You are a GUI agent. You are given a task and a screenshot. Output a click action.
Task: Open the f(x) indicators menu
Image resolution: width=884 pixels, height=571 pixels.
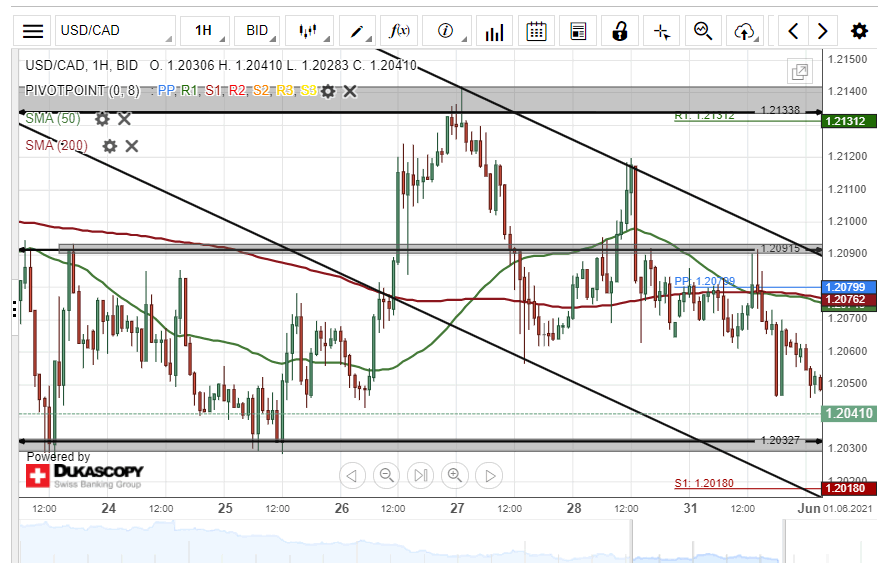click(400, 31)
